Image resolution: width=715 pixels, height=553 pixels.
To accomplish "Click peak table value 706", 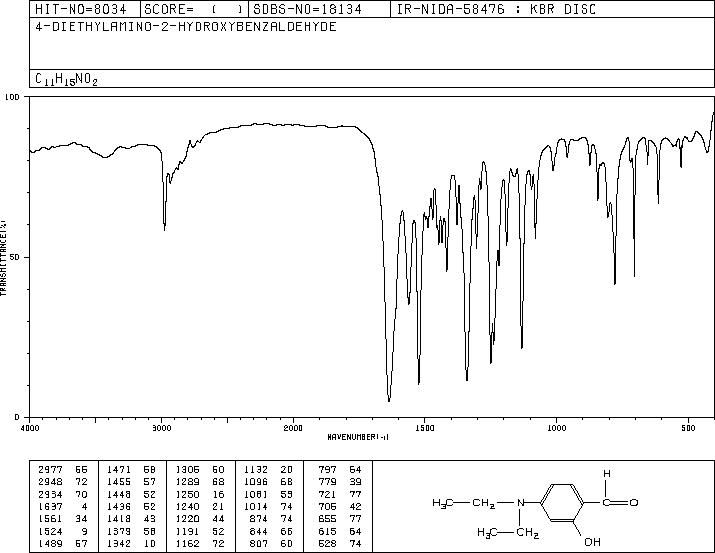I will coord(328,506).
